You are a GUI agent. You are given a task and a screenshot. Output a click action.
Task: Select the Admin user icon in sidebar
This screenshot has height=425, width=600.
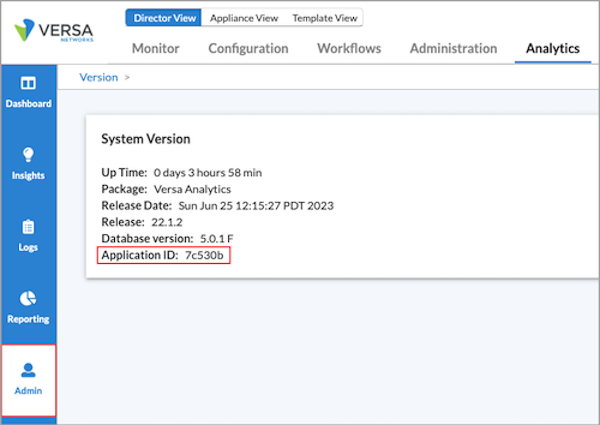(28, 371)
